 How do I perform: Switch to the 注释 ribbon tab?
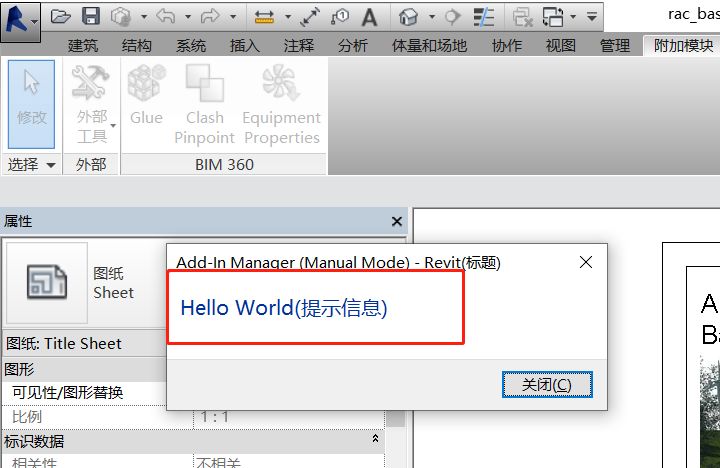coord(299,45)
